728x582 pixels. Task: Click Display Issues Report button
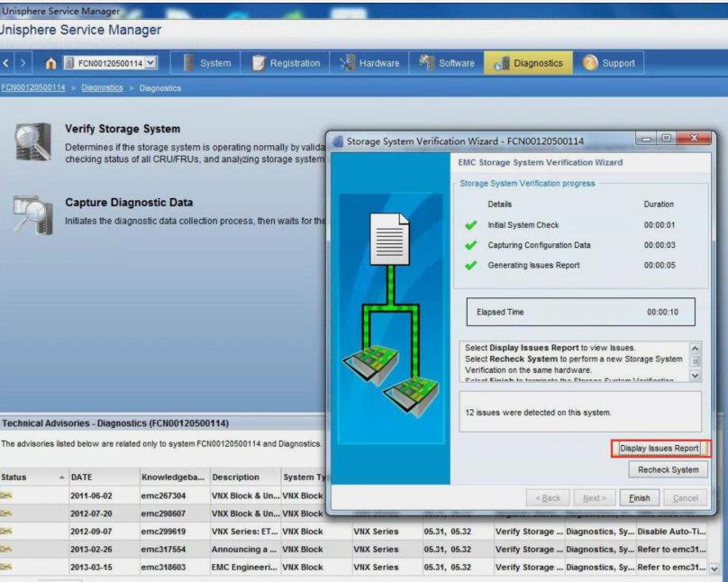point(660,449)
